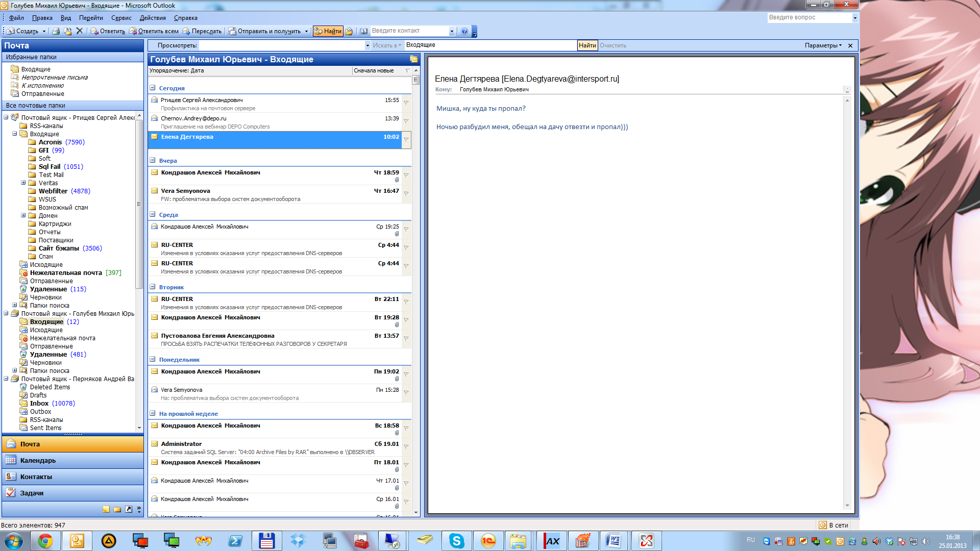Click the Delete (X) toolbar icon
The width and height of the screenshot is (980, 551).
coord(79,31)
